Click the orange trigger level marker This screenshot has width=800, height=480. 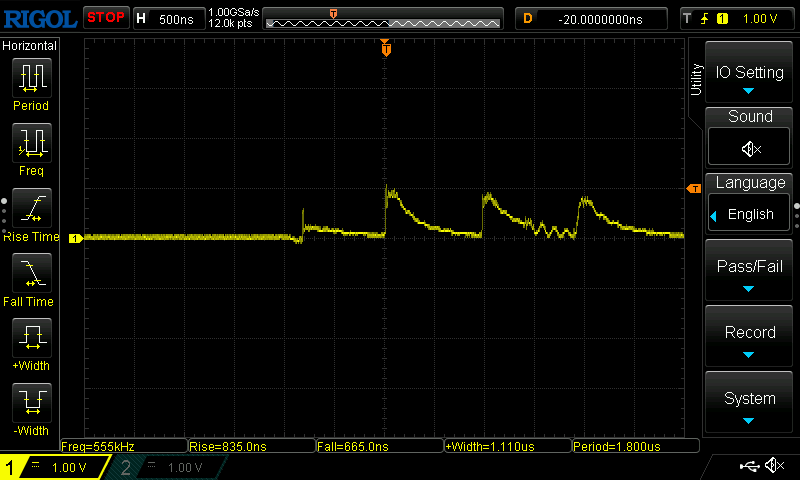[x=692, y=189]
